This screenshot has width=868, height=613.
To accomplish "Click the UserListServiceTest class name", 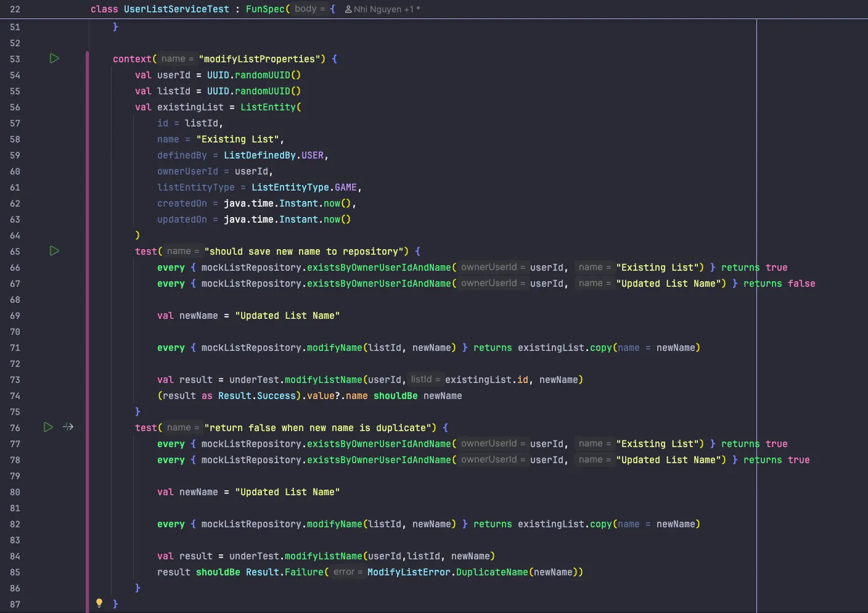I will 176,9.
